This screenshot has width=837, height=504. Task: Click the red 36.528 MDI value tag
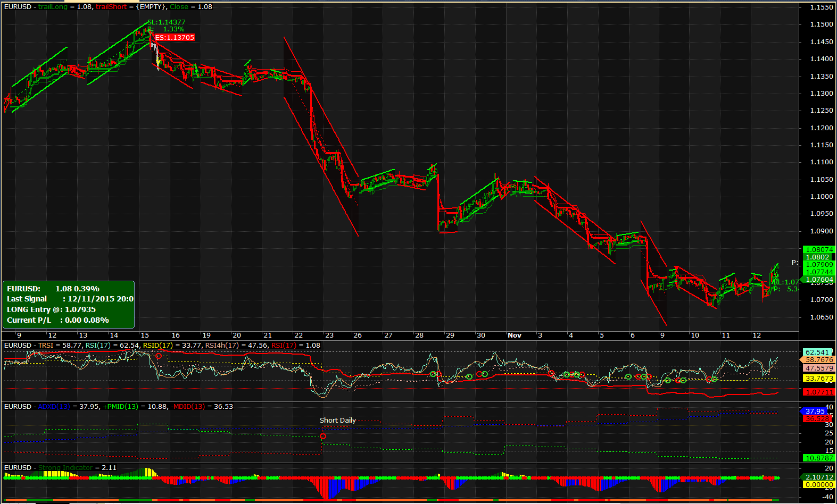pyautogui.click(x=817, y=419)
